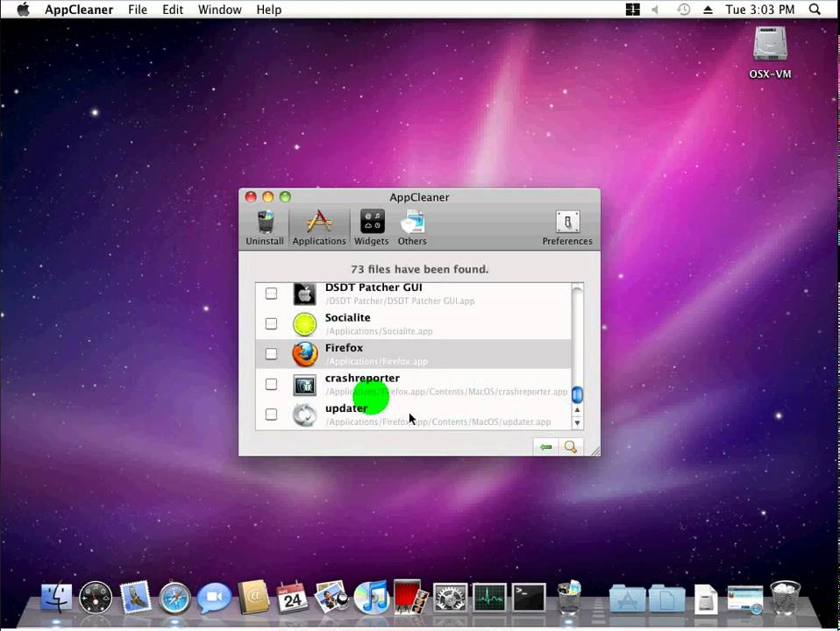840x631 pixels.
Task: Open the AppCleaner application menu
Action: [x=79, y=10]
